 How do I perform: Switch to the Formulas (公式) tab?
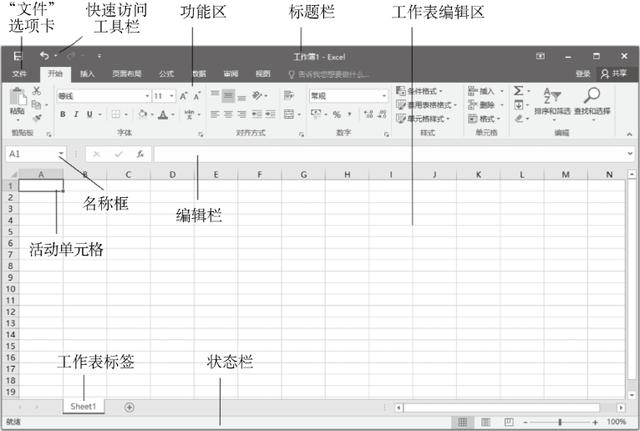(x=166, y=74)
